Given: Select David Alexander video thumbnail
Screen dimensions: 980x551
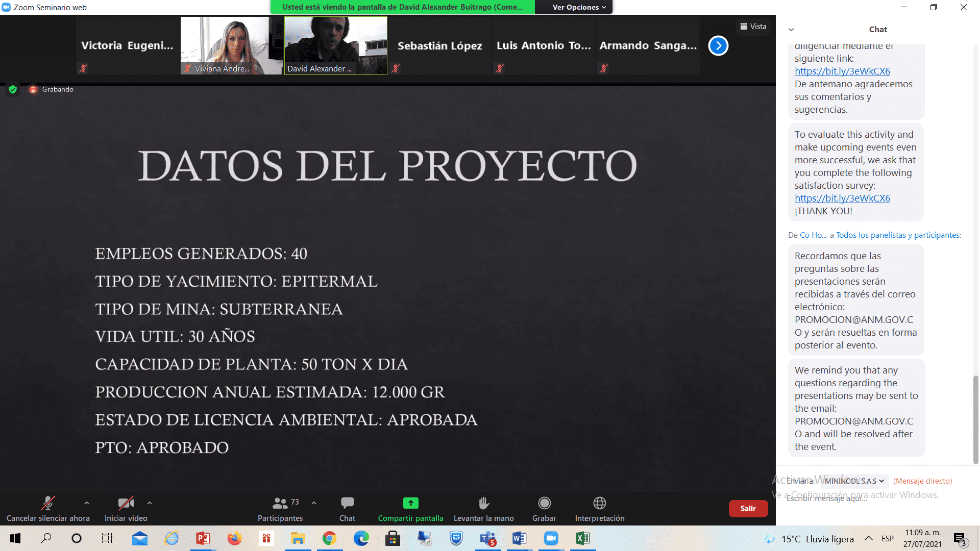Looking at the screenshot, I should pyautogui.click(x=336, y=46).
